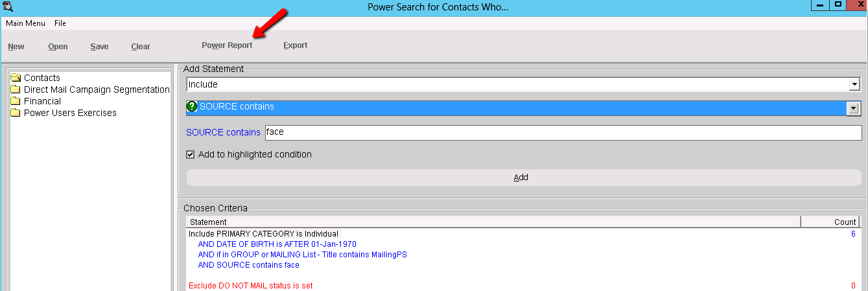Click New in the toolbar
The image size is (868, 291).
click(x=16, y=47)
